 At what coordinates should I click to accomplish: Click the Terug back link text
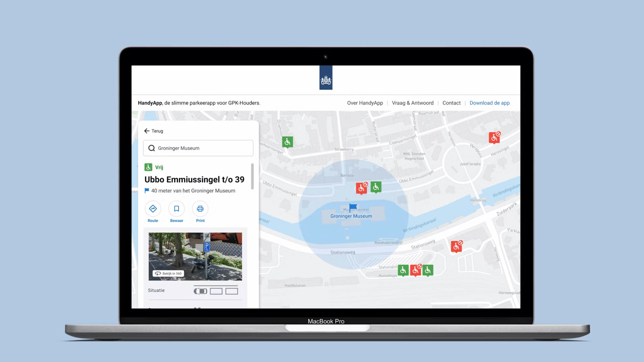pos(157,131)
